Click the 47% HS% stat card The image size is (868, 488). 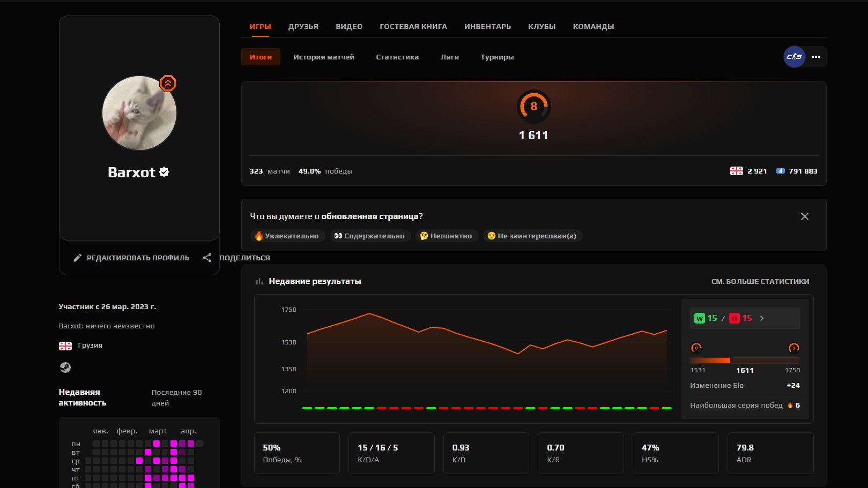click(676, 453)
